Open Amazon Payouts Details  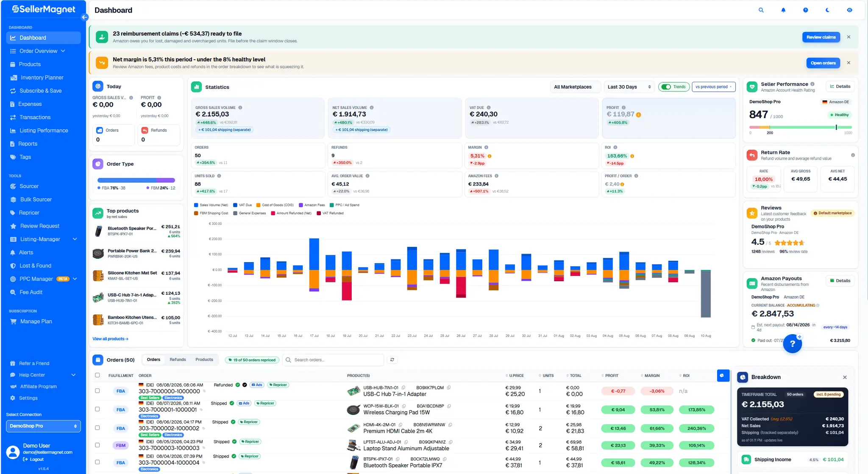coord(840,281)
